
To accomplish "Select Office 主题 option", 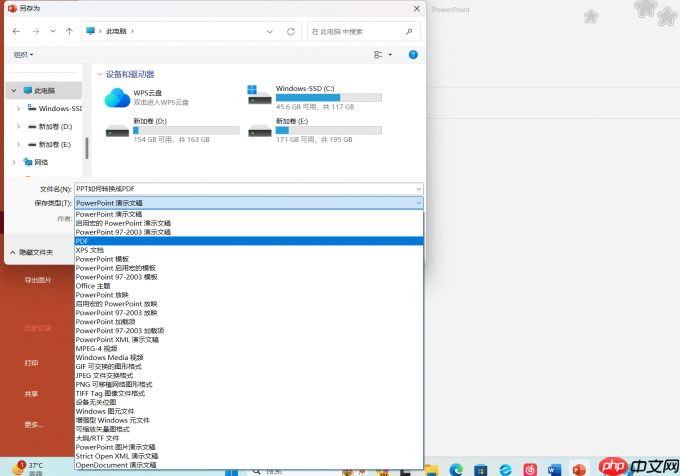I will pos(249,286).
